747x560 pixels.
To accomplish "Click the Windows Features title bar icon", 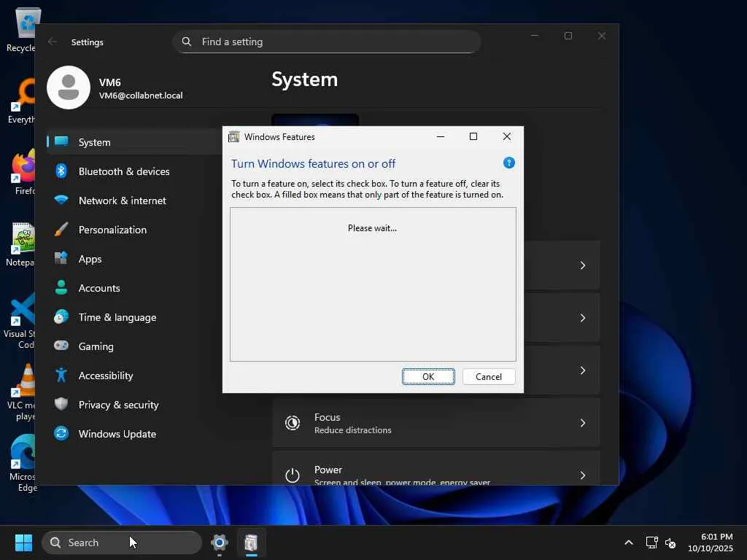I will point(233,137).
